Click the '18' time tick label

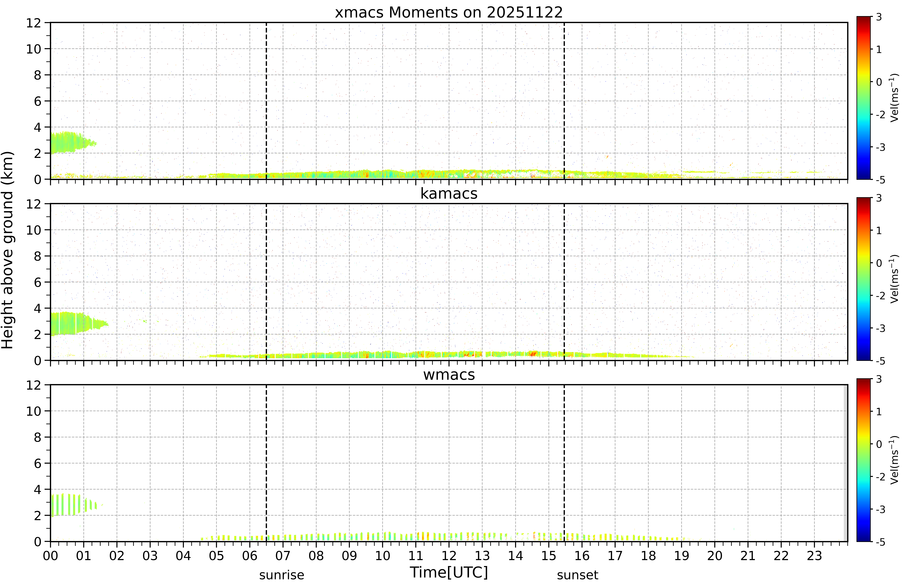(x=648, y=556)
